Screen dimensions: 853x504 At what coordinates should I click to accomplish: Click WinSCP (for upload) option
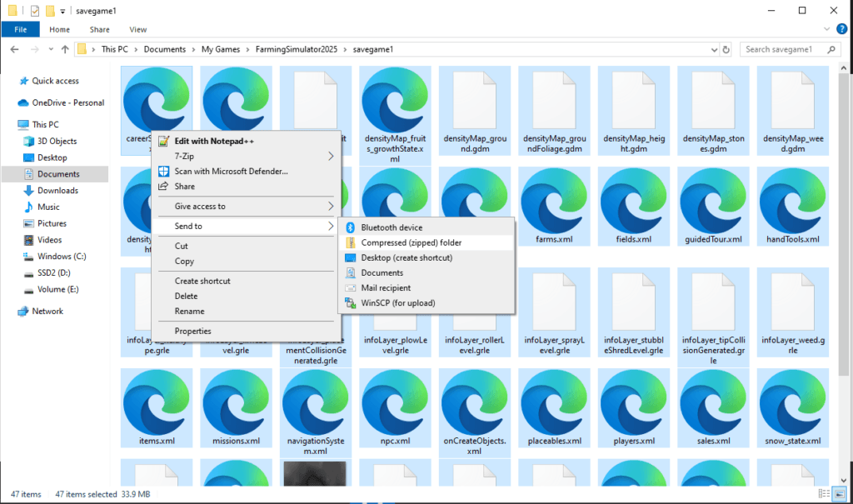click(x=397, y=303)
